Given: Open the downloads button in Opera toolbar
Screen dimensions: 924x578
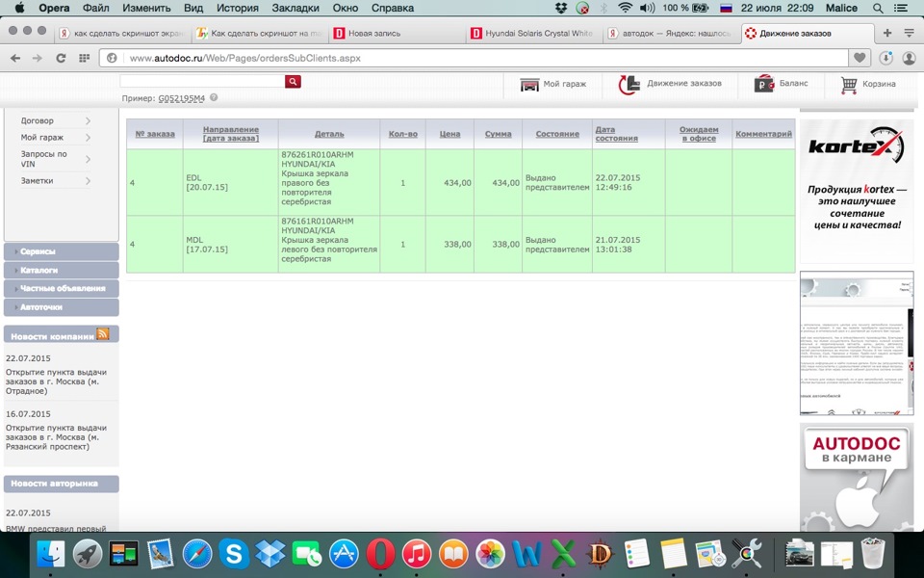Looking at the screenshot, I should pos(885,58).
